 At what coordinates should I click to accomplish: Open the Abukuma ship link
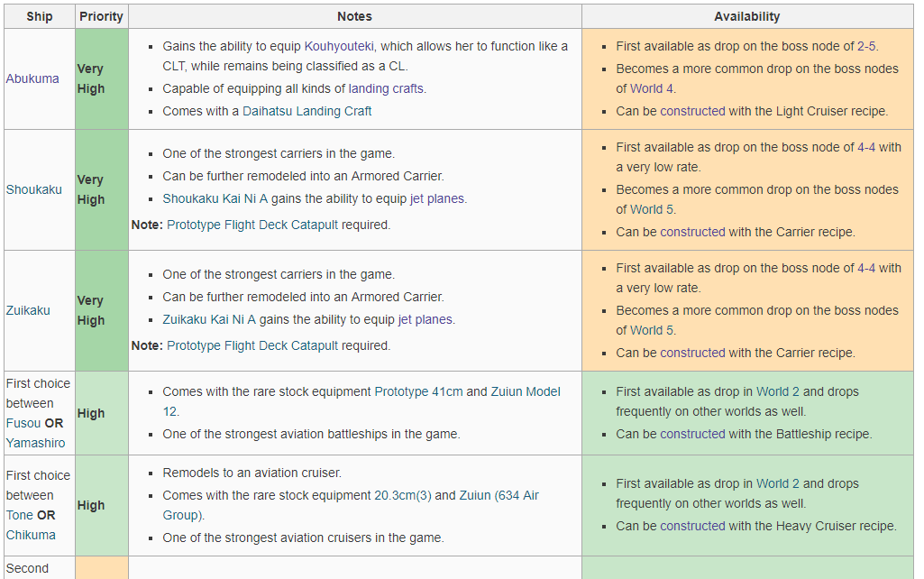[x=32, y=78]
